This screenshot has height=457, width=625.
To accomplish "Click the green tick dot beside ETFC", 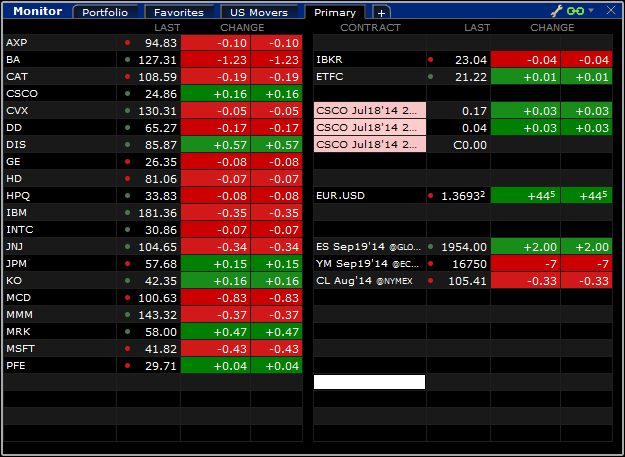I will point(430,76).
